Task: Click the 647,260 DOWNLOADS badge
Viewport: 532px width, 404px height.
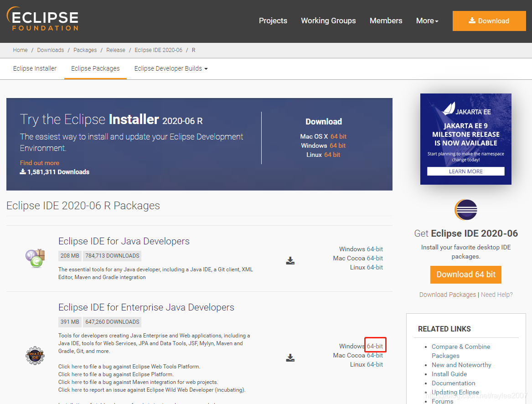Action: tap(112, 322)
